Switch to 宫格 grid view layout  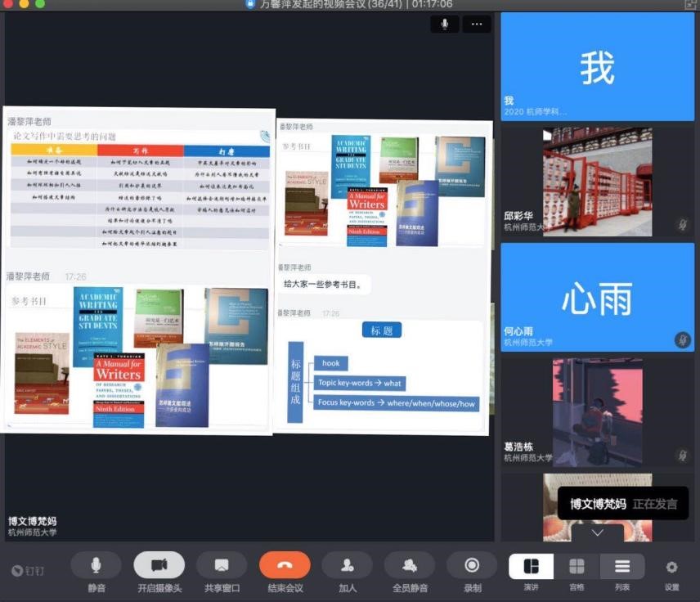pos(577,567)
